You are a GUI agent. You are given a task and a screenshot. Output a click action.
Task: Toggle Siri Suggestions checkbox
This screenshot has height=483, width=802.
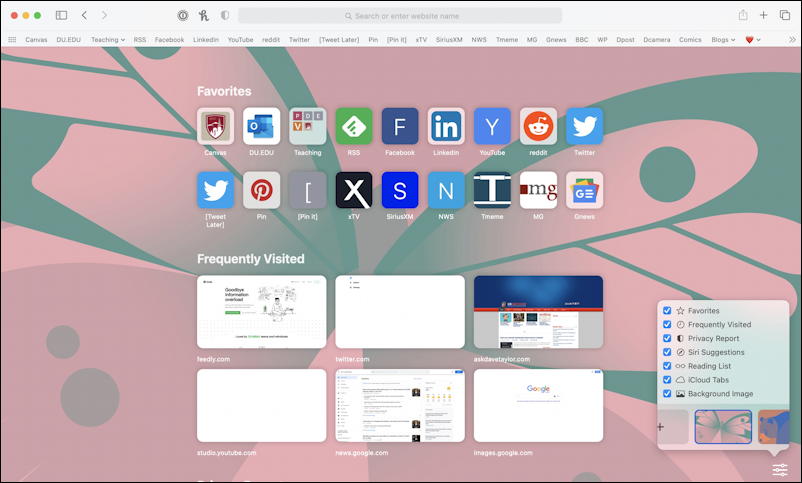point(667,352)
